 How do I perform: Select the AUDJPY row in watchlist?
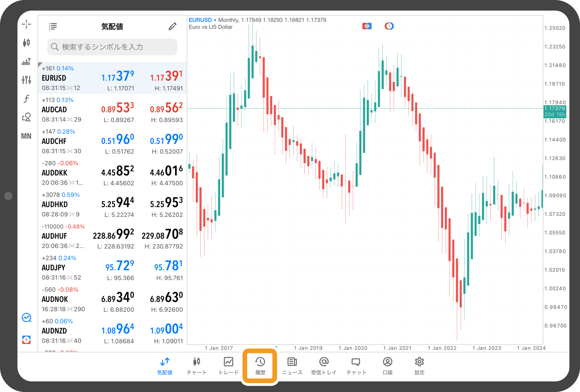point(112,268)
